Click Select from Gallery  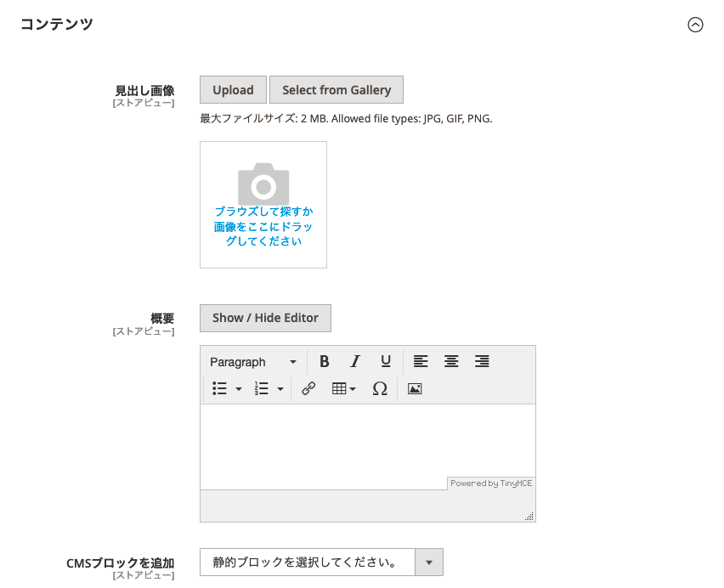point(336,89)
